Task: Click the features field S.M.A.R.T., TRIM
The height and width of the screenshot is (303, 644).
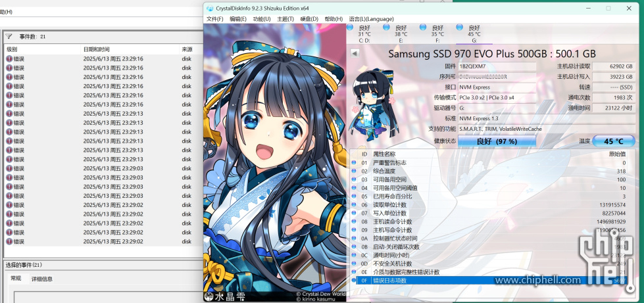Action: [546, 129]
